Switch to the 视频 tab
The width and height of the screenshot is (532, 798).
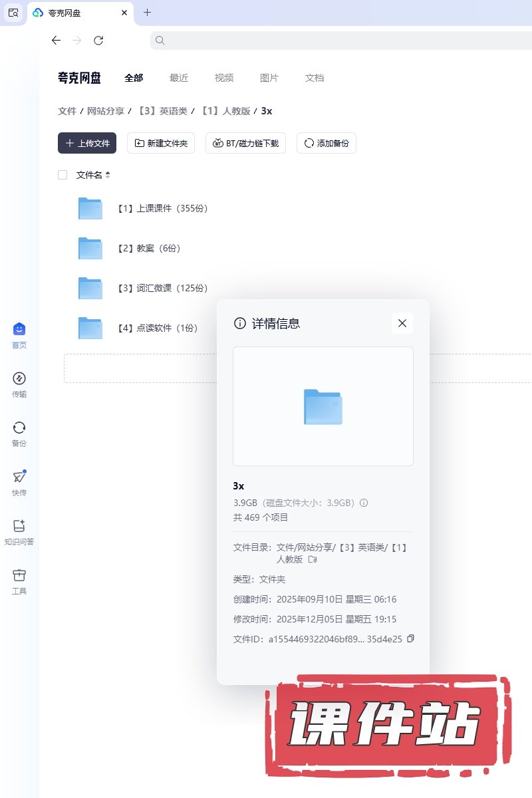224,78
